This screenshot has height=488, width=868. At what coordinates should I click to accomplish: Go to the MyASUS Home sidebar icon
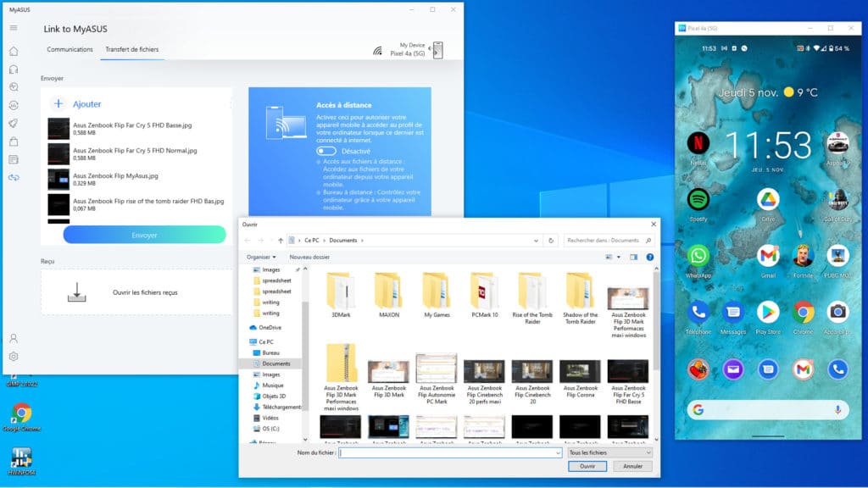tap(14, 52)
